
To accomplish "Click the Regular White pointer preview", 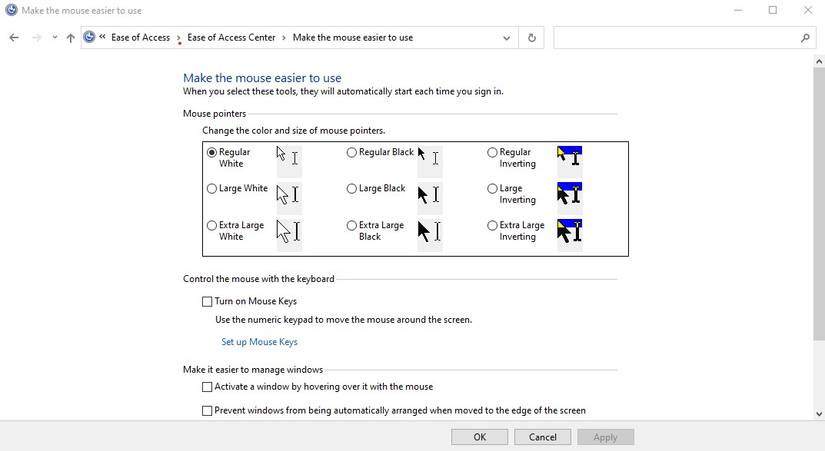I will [x=287, y=157].
